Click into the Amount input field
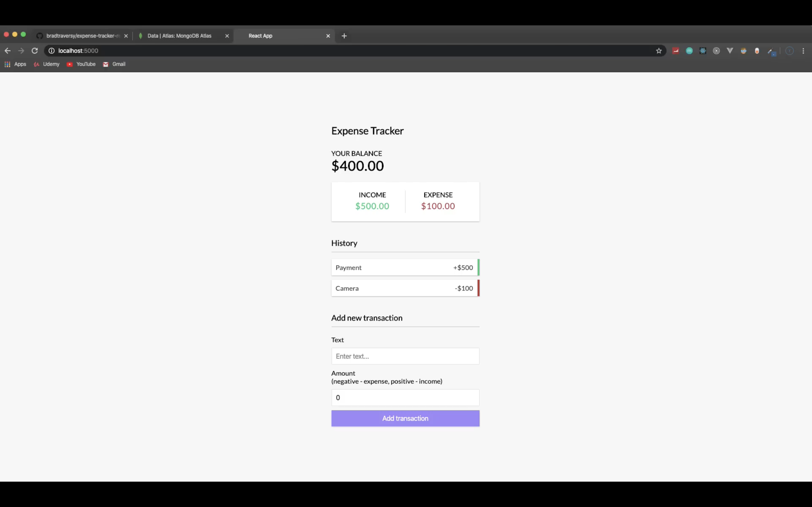The width and height of the screenshot is (812, 507). pos(405,397)
